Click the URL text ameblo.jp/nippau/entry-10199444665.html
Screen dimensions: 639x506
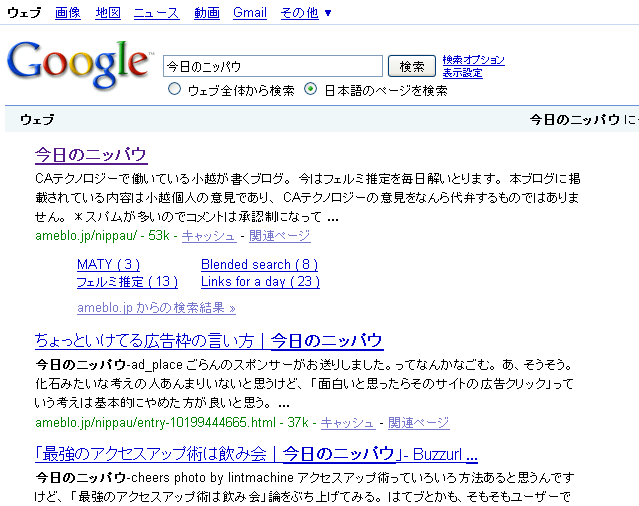[x=155, y=422]
